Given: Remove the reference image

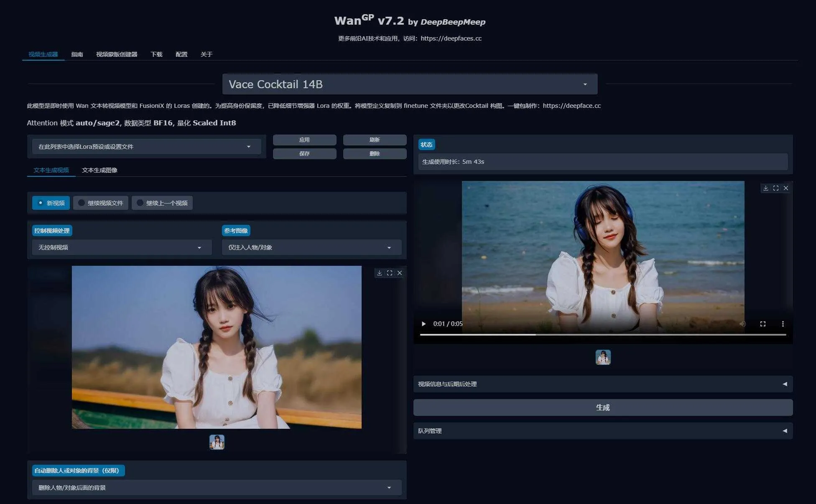Looking at the screenshot, I should point(400,273).
